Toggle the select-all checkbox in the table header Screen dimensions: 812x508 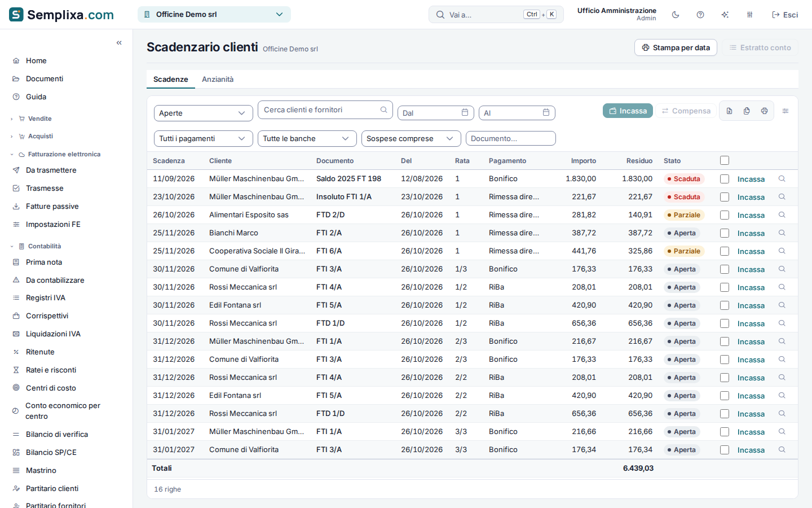(725, 161)
